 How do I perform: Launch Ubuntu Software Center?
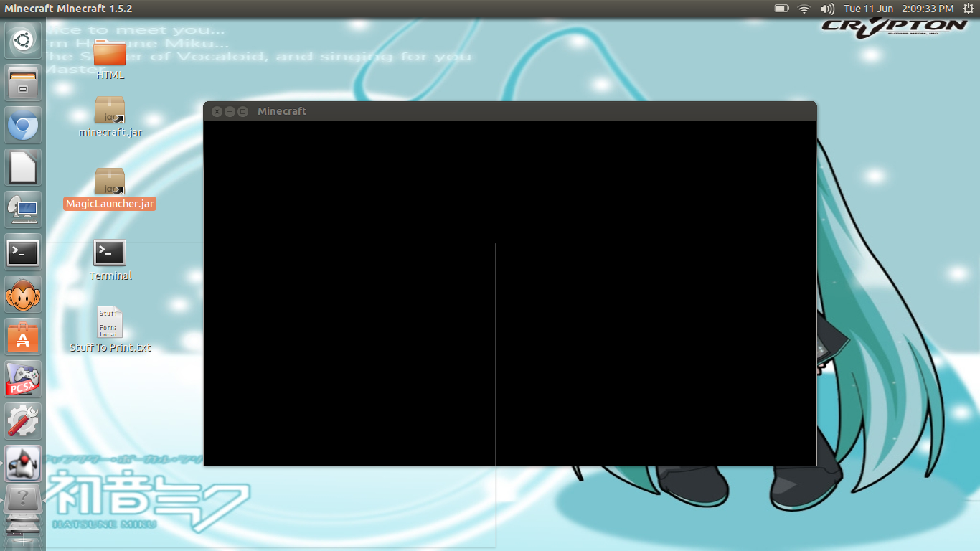[23, 337]
